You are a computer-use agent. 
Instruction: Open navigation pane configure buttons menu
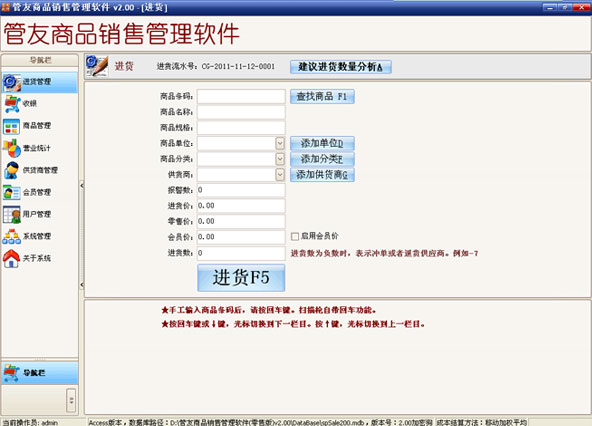[x=71, y=400]
